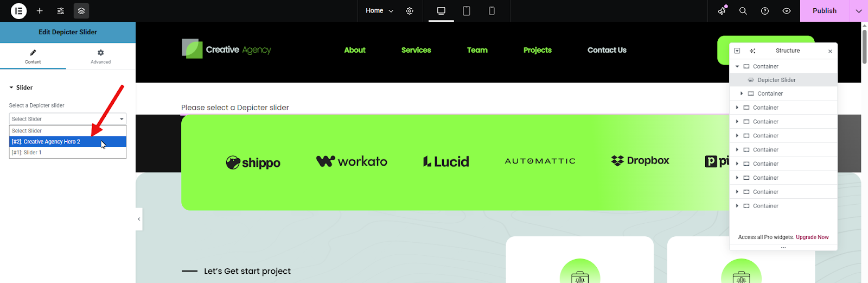This screenshot has width=868, height=283.
Task: Click the Team nav link
Action: pyautogui.click(x=477, y=50)
